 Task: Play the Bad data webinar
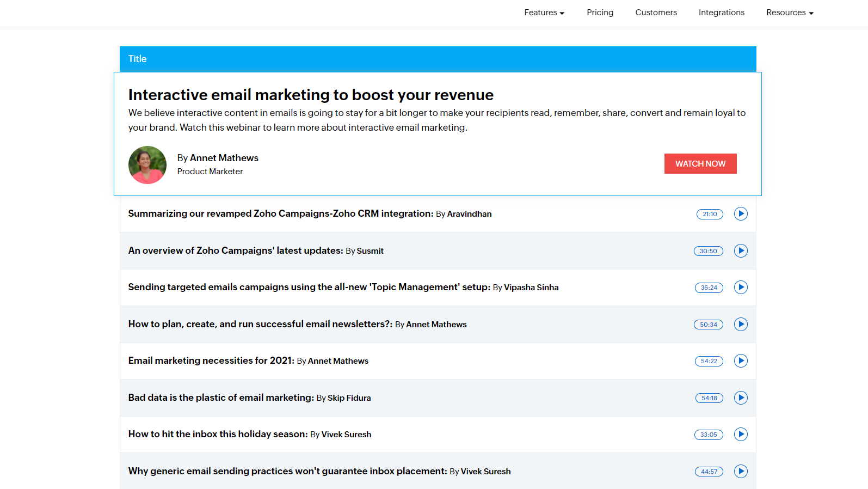pyautogui.click(x=741, y=398)
